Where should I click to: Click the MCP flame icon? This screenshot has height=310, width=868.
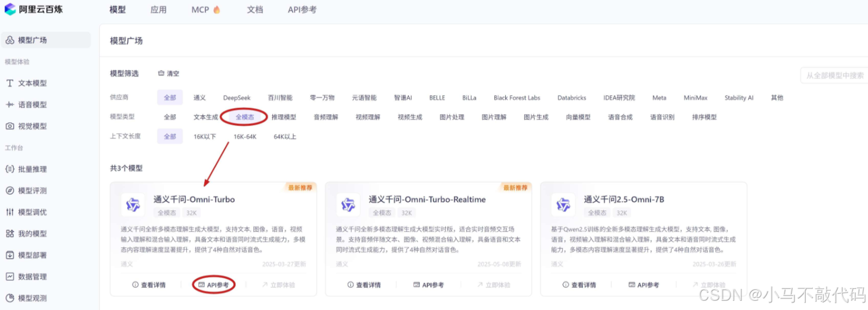217,9
